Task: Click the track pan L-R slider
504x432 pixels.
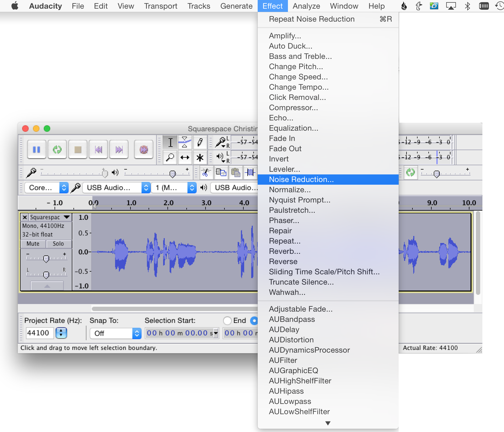Action: 46,275
